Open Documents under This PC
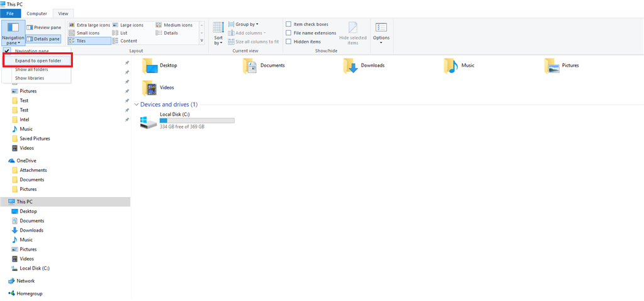Viewport: 644px width, 301px height. [32, 221]
